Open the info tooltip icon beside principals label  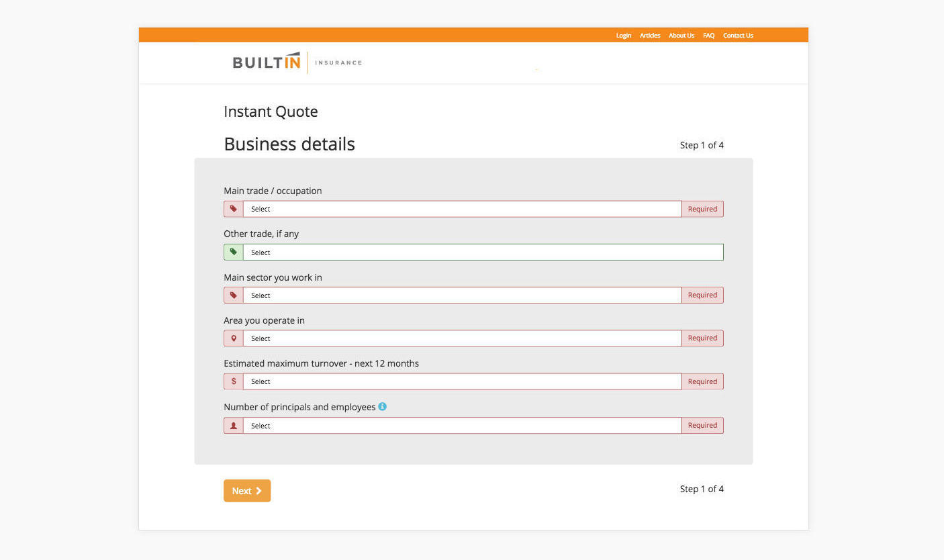tap(382, 407)
